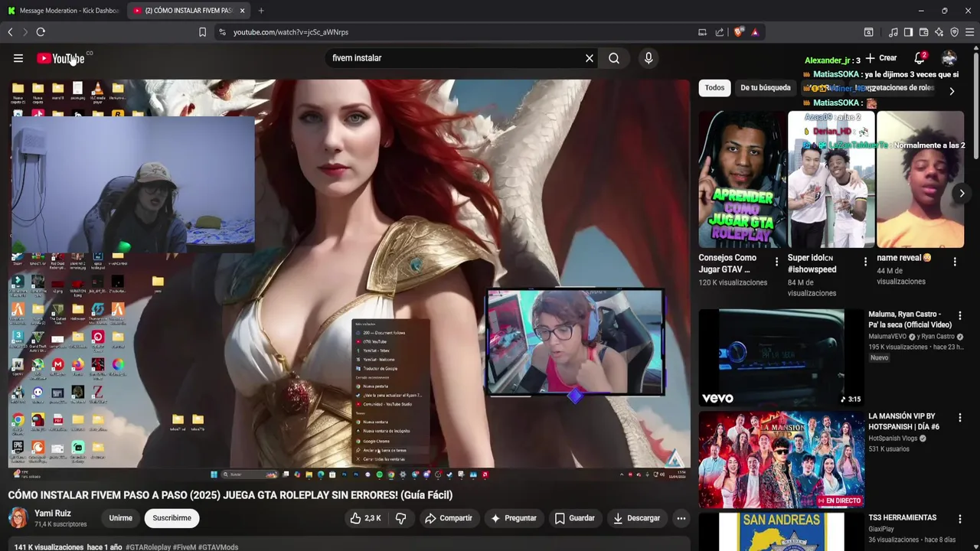This screenshot has width=980, height=551.
Task: Click the Preguntar ask button
Action: [x=514, y=518]
